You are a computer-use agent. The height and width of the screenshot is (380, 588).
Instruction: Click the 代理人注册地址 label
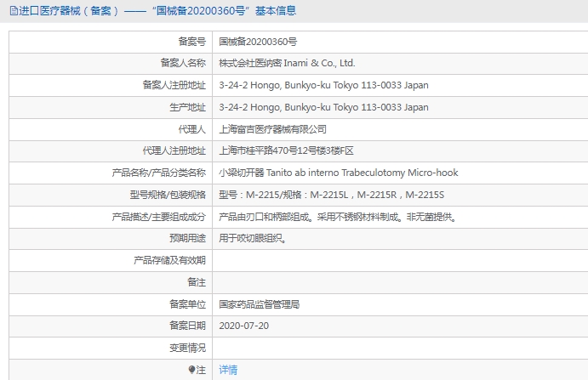coord(174,150)
